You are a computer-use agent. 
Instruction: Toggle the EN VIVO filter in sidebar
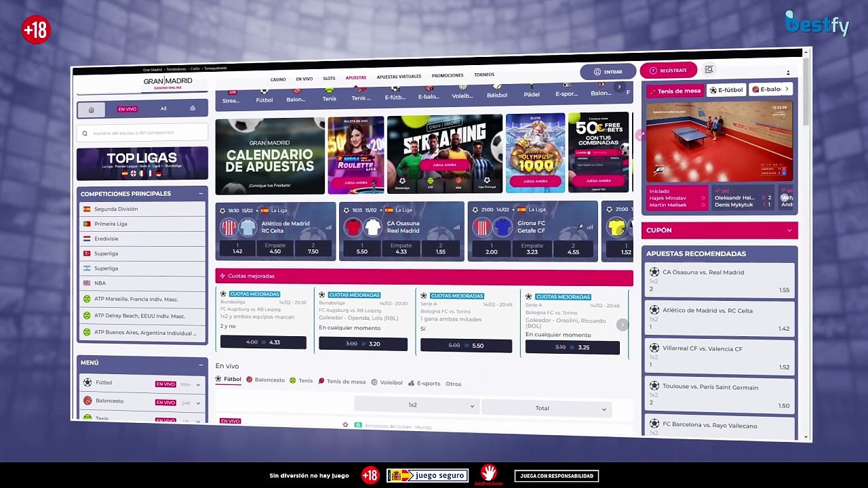(127, 109)
